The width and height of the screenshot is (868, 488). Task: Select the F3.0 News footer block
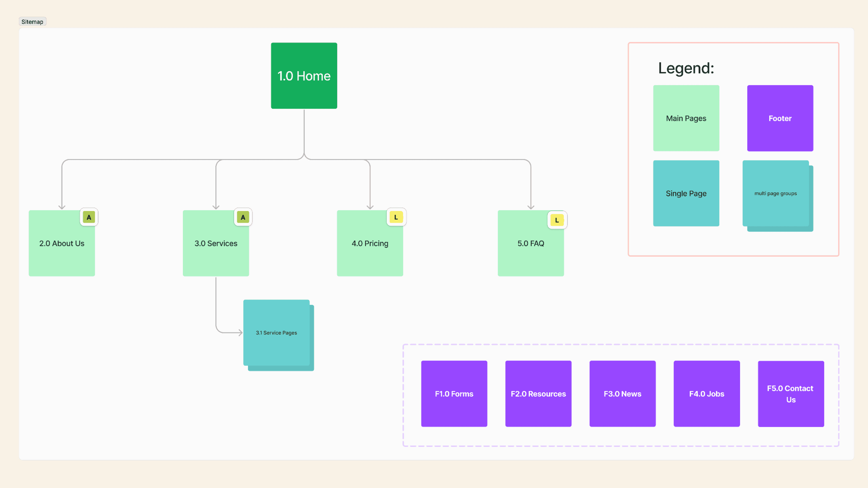[x=622, y=394]
